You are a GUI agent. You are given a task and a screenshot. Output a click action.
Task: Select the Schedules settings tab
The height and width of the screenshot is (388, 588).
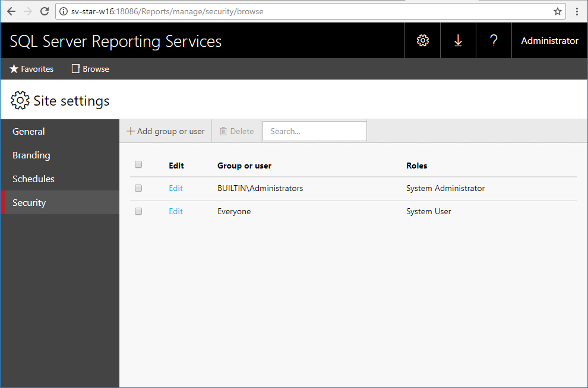60,179
